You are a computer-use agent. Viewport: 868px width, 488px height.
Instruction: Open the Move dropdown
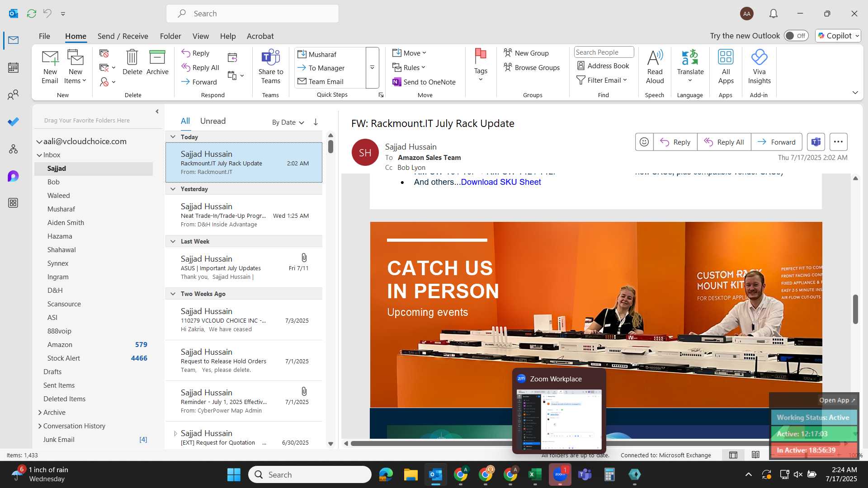409,53
